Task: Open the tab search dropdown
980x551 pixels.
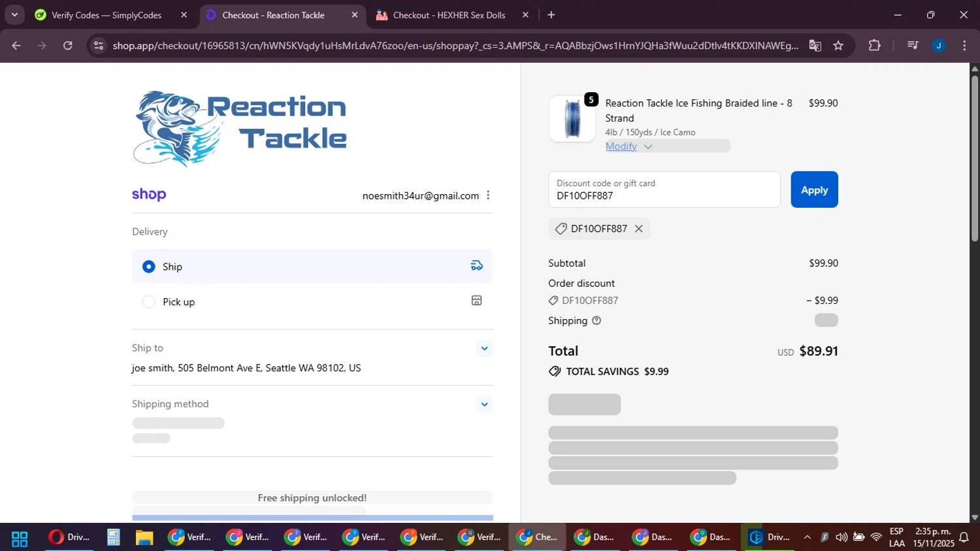Action: tap(14, 15)
